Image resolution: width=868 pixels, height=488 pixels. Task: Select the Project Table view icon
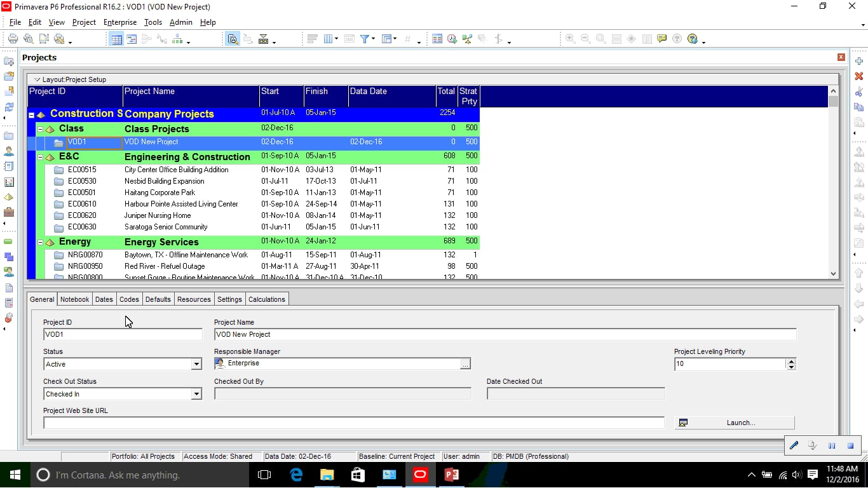[116, 39]
